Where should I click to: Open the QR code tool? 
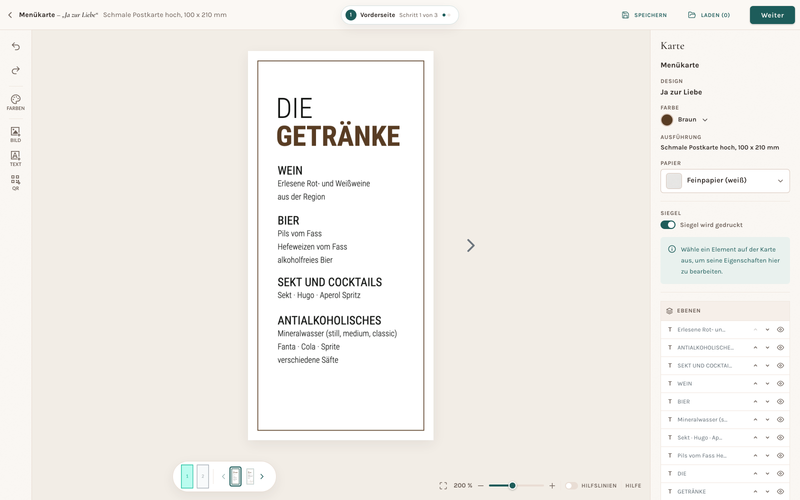pos(16,182)
